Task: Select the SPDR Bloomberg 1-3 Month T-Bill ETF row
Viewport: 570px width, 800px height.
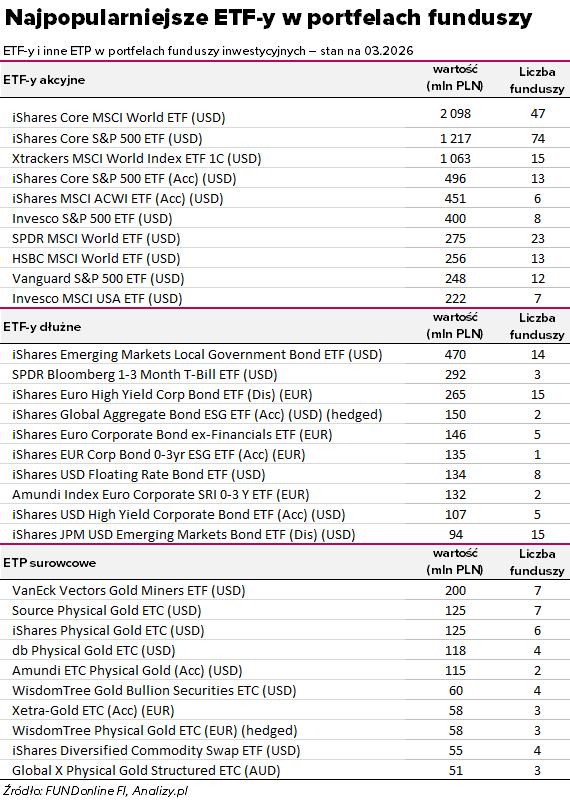Action: tap(285, 374)
